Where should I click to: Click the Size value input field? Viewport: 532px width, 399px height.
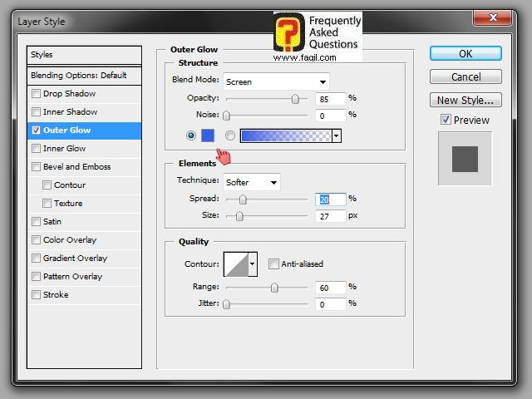pyautogui.click(x=330, y=216)
